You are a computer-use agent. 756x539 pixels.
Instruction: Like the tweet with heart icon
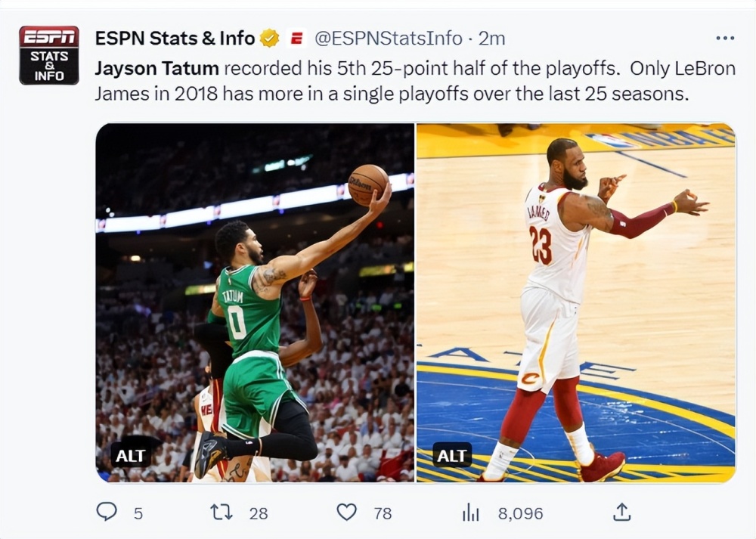point(346,513)
